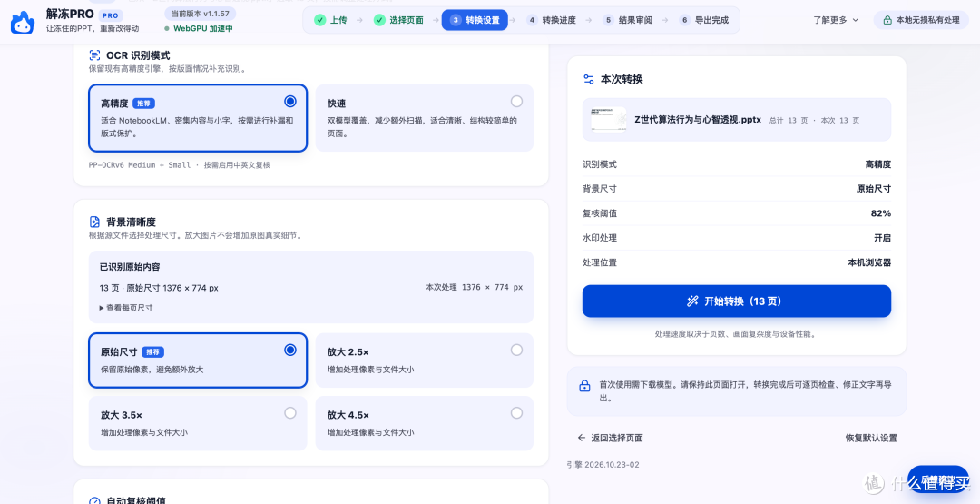Click the 本次转换 sliders icon
The image size is (980, 504).
(x=588, y=79)
